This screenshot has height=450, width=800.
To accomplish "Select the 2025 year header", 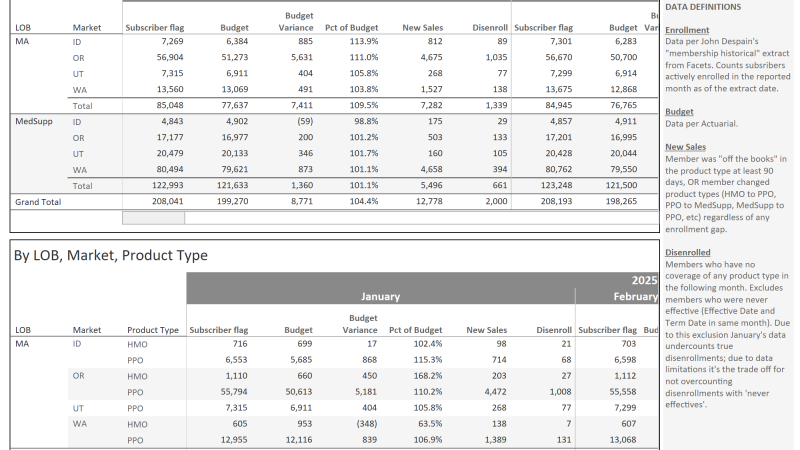I will coord(643,280).
